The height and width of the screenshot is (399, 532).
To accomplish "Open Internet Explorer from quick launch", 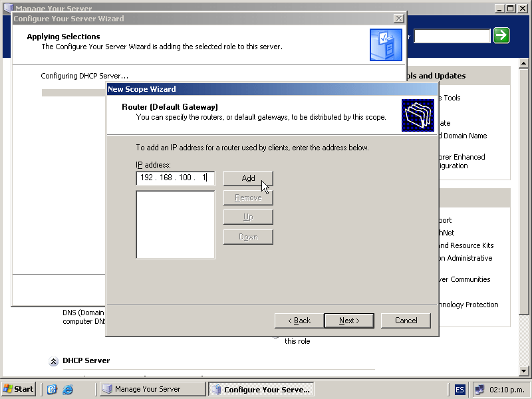I will click(68, 390).
